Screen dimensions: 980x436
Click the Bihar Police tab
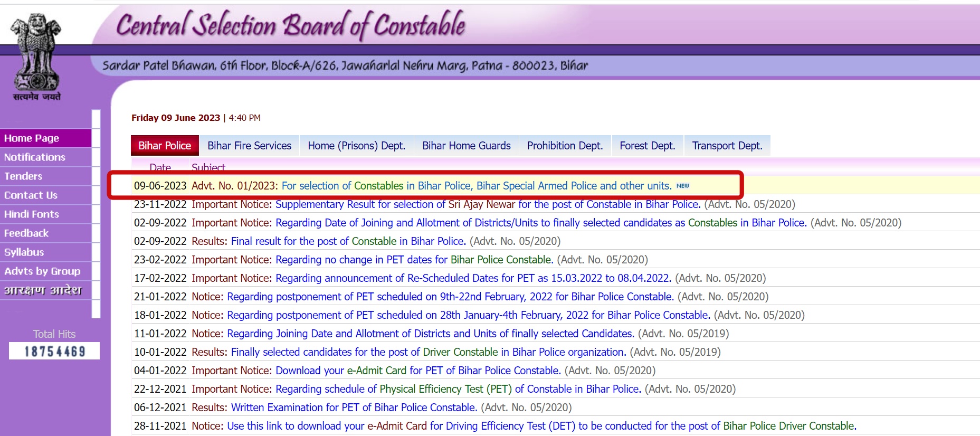click(x=165, y=146)
